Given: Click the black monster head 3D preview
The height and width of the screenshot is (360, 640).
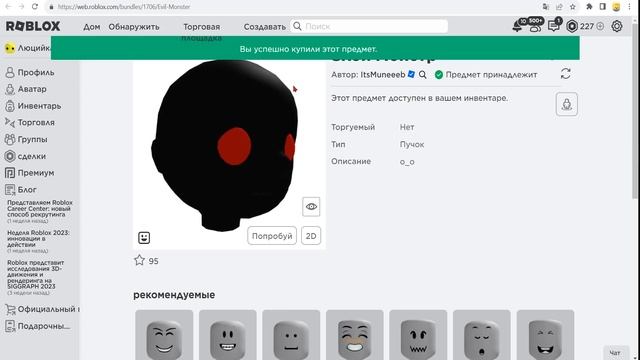Looking at the screenshot, I should point(224,145).
